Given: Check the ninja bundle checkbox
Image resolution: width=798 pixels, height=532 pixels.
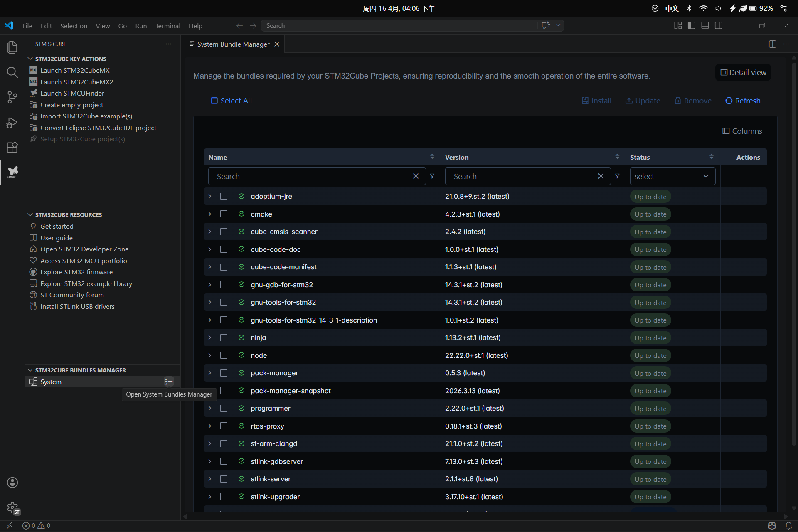Looking at the screenshot, I should pos(224,337).
